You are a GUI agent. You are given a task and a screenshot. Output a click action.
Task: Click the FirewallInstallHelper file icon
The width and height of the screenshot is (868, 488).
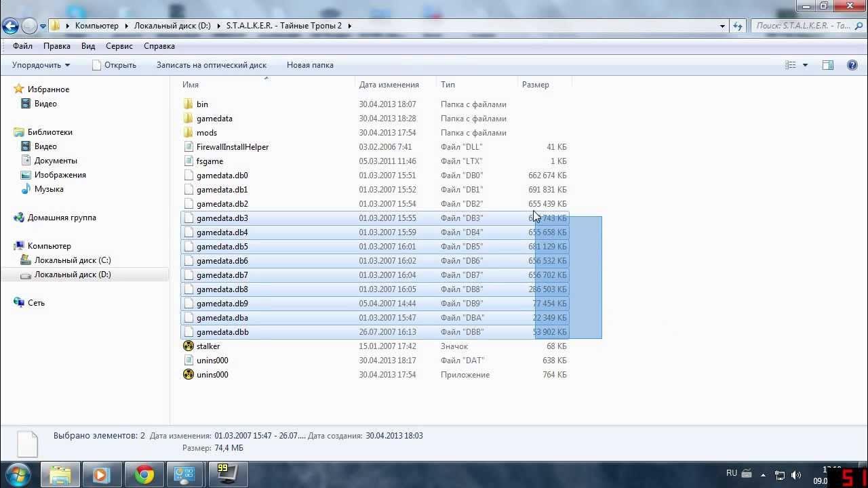click(189, 147)
